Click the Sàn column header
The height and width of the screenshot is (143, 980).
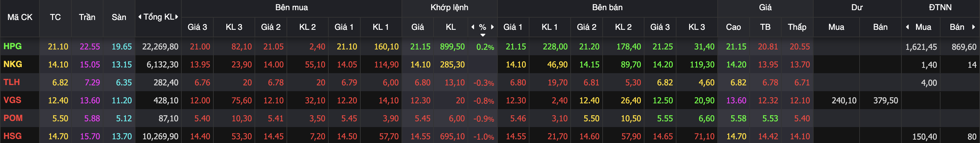click(119, 17)
